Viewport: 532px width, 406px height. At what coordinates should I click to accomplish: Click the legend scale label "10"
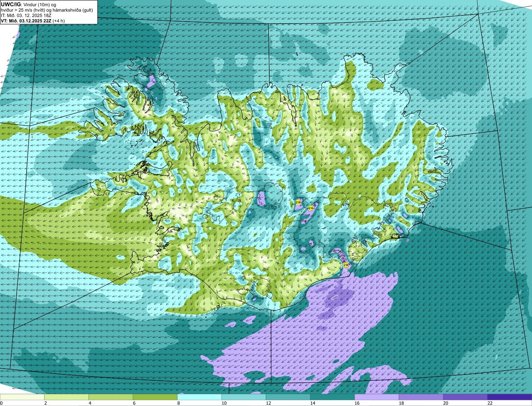[224, 403]
